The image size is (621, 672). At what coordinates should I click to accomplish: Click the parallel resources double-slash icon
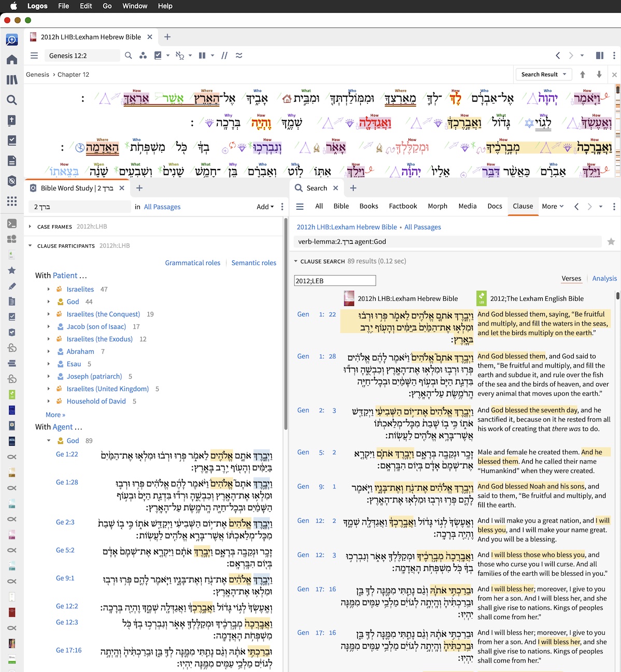click(x=224, y=55)
